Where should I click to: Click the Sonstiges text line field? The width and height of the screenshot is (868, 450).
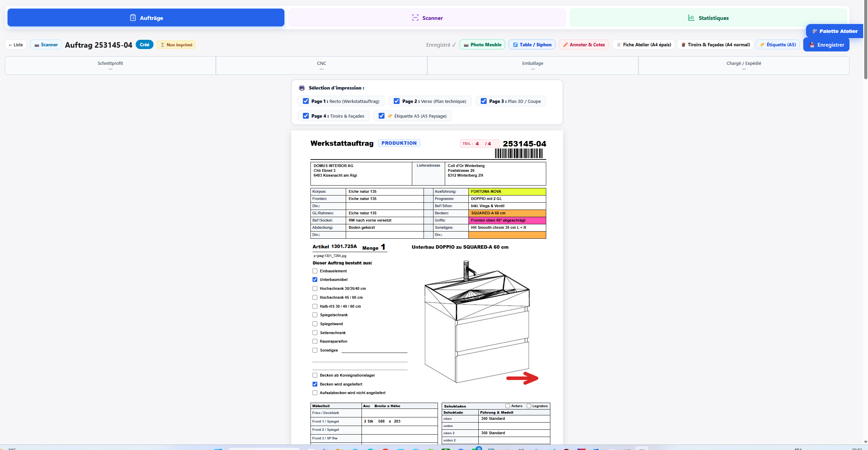click(x=374, y=350)
